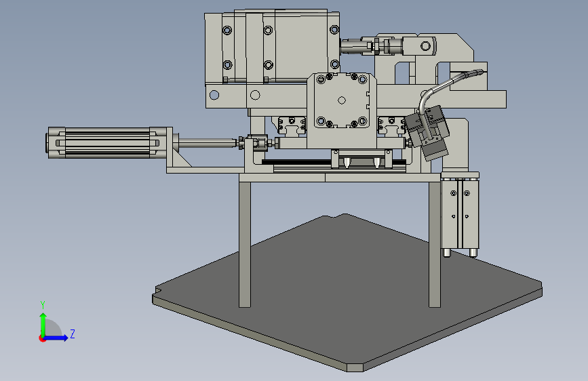The image size is (588, 381).
Task: Click the Y label on the axis triad
Action: 43,304
